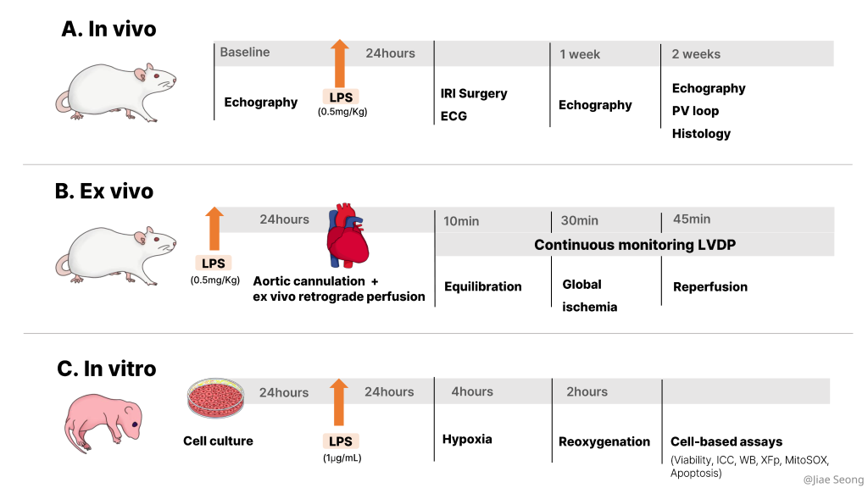Click the orange arrow in the Ex vivo row

(214, 229)
